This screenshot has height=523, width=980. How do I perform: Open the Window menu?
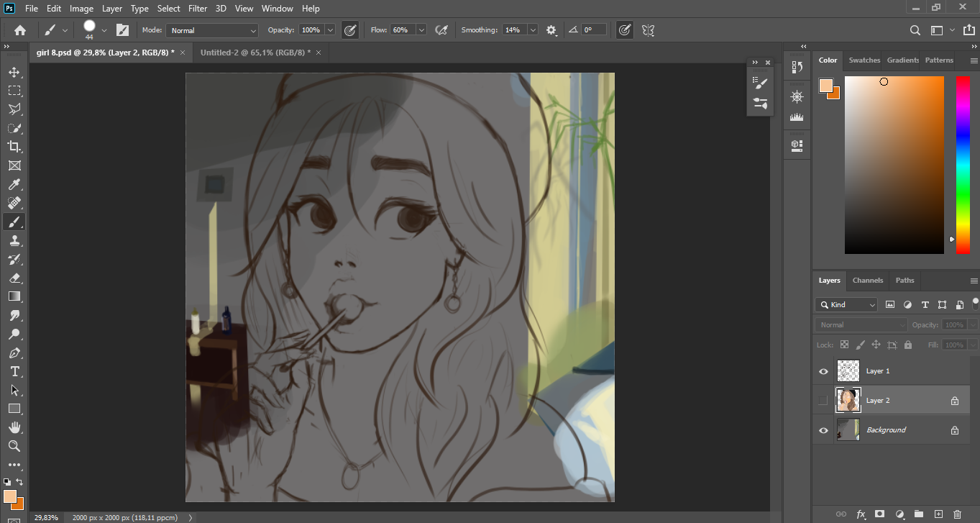[277, 9]
